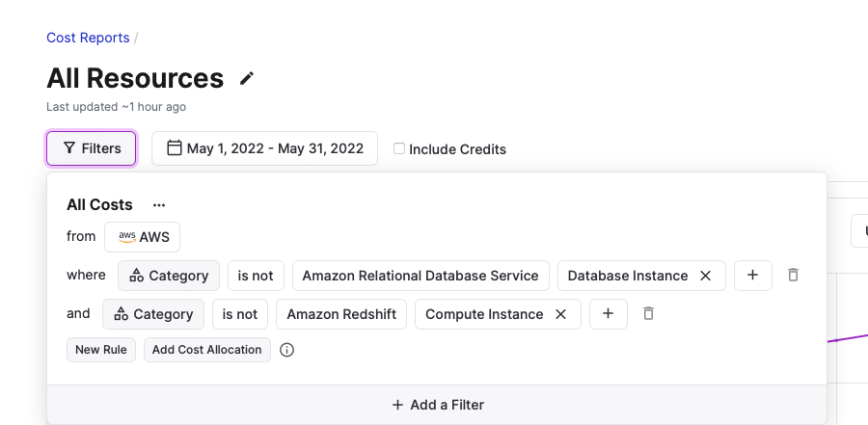Click the Amazon Redshift value
The image size is (868, 425).
click(x=341, y=314)
